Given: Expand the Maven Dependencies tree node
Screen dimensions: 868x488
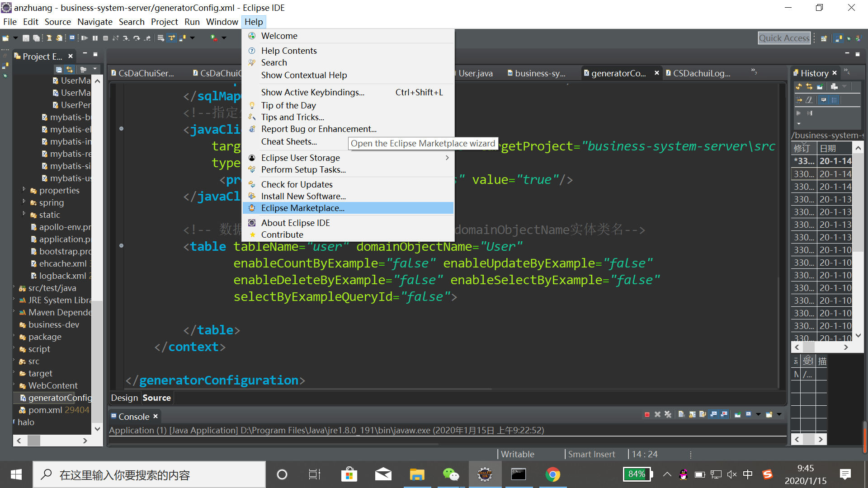Looking at the screenshot, I should [x=14, y=312].
